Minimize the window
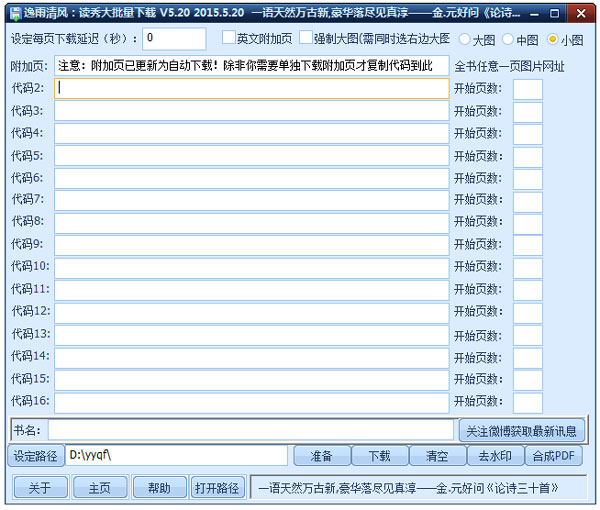This screenshot has height=510, width=600. pos(534,14)
